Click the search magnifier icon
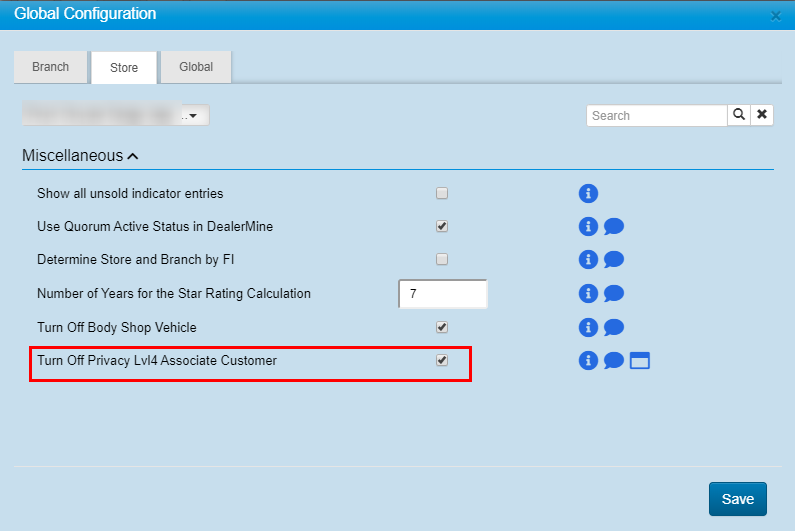Image resolution: width=795 pixels, height=531 pixels. click(x=739, y=115)
